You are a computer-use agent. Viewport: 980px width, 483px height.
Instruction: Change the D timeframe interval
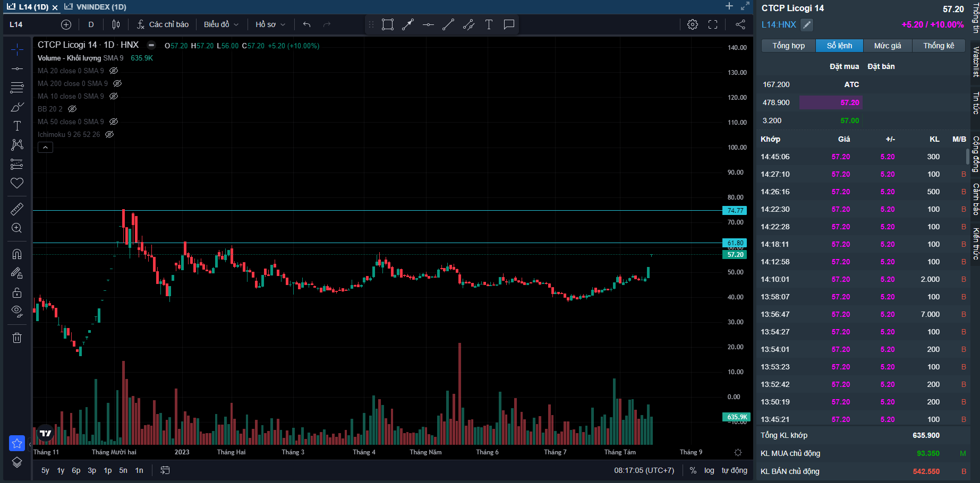91,24
